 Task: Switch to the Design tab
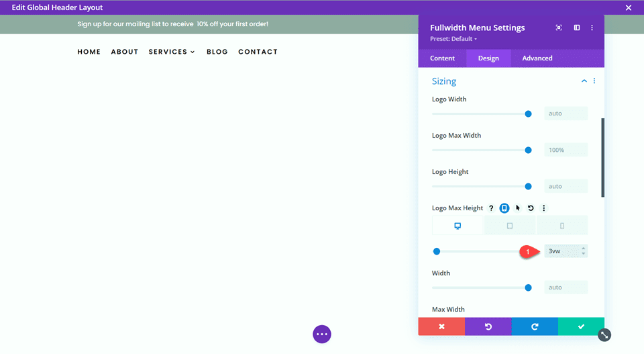488,58
